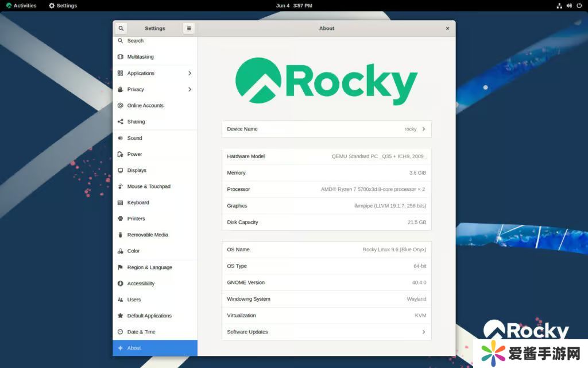The width and height of the screenshot is (588, 368).
Task: Open Activities overview in top bar
Action: 21,6
